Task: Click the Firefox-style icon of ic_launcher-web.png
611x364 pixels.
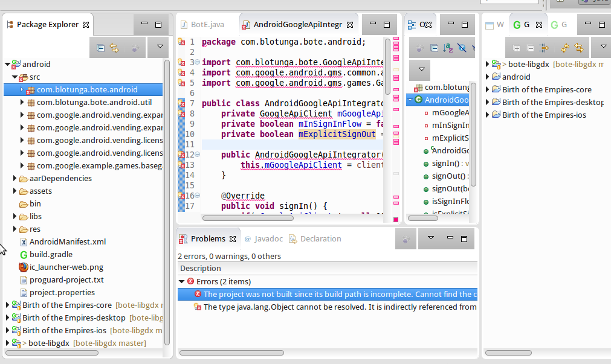Action: click(24, 267)
